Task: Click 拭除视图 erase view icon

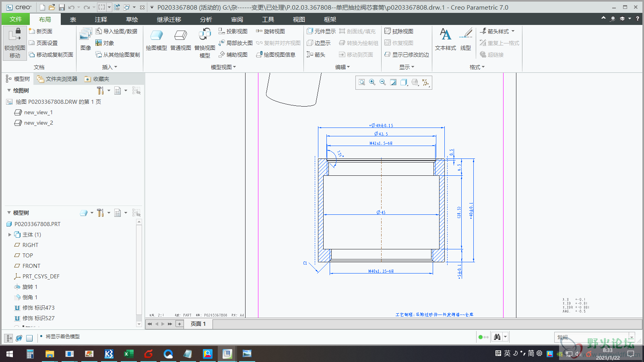Action: 388,31
